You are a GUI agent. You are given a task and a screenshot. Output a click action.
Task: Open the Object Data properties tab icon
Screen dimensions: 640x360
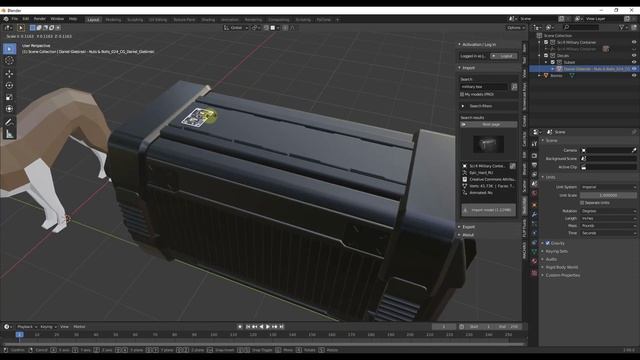534,252
